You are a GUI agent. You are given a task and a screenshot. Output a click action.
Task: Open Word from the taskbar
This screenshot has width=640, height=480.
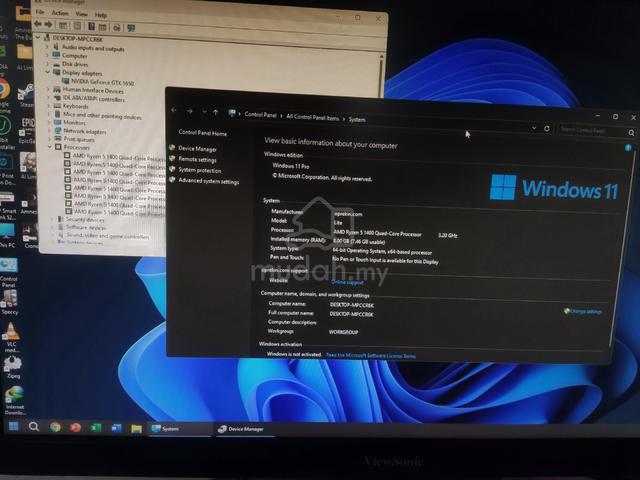pyautogui.click(x=116, y=428)
